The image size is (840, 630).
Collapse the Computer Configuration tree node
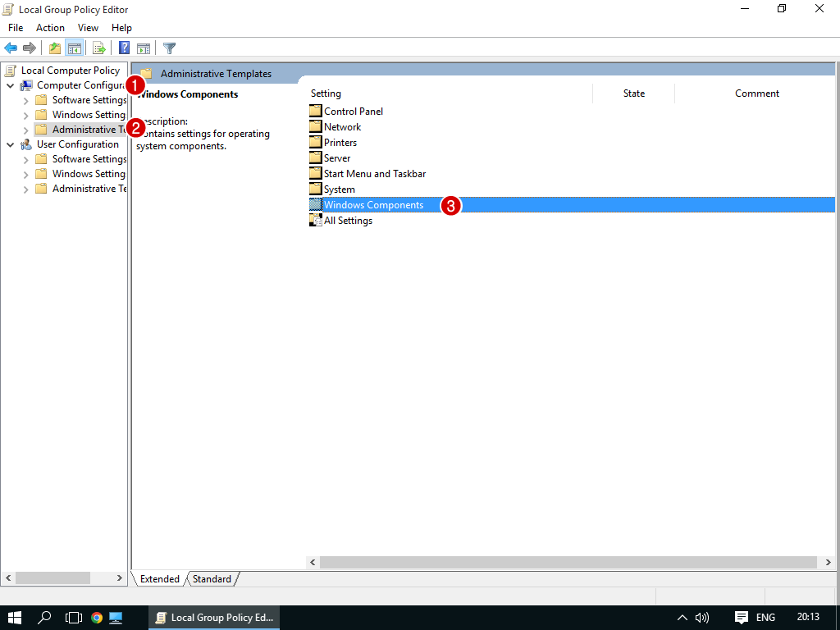[x=11, y=85]
